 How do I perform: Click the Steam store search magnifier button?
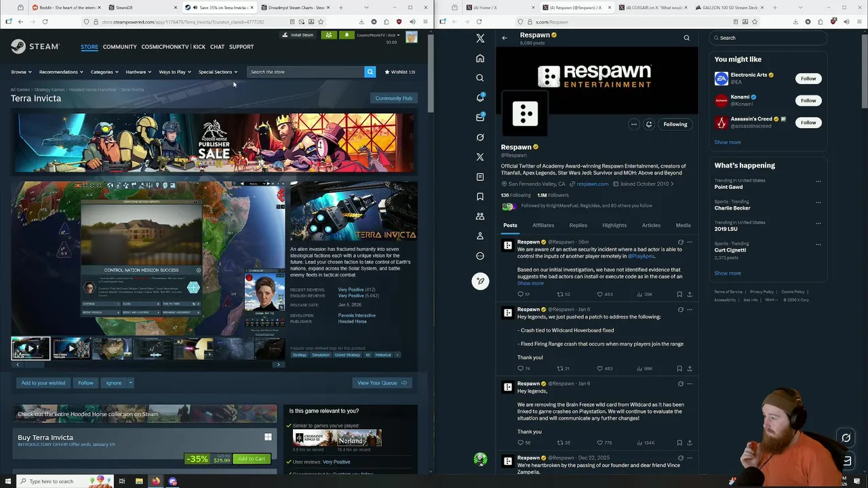coord(370,72)
